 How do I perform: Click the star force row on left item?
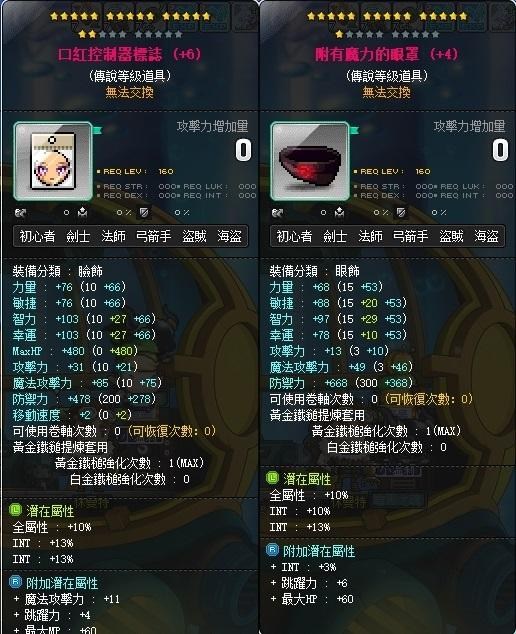coord(130,25)
